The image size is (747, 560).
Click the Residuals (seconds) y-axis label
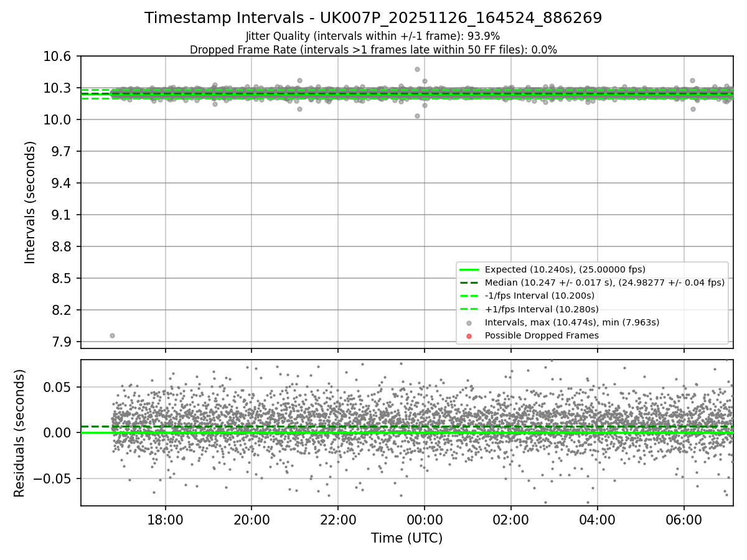(x=19, y=432)
